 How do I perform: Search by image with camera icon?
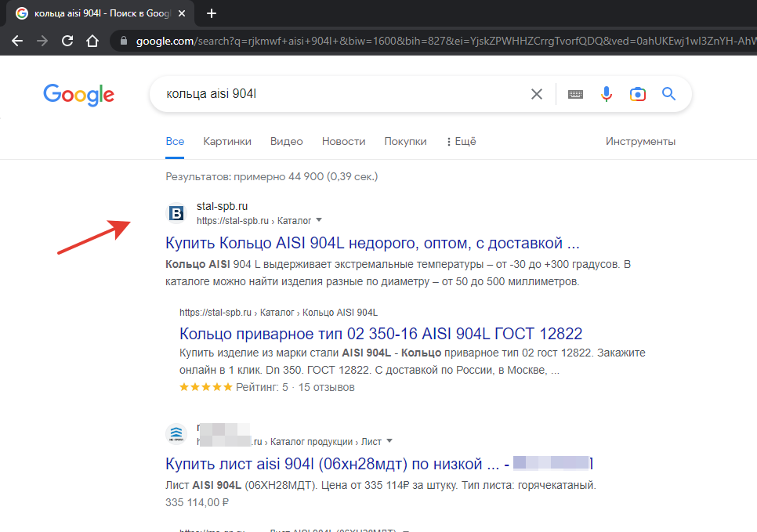tap(638, 95)
